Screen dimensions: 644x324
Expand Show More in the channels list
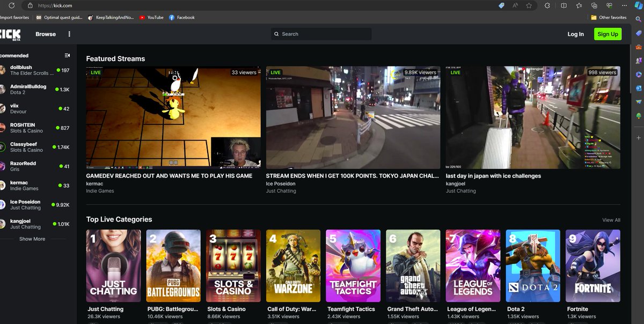click(x=32, y=239)
